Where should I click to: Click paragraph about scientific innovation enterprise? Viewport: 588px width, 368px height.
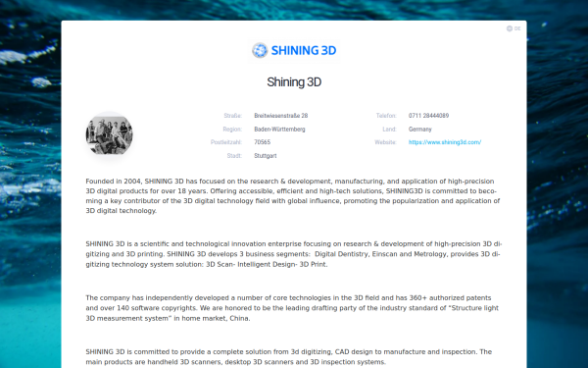[294, 254]
